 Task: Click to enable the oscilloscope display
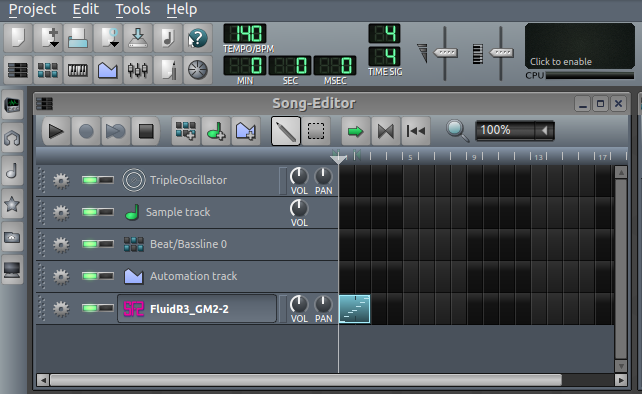click(x=580, y=46)
